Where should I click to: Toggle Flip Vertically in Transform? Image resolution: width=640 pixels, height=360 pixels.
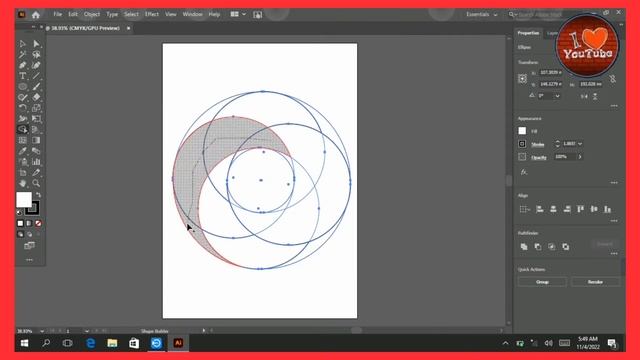(x=595, y=96)
